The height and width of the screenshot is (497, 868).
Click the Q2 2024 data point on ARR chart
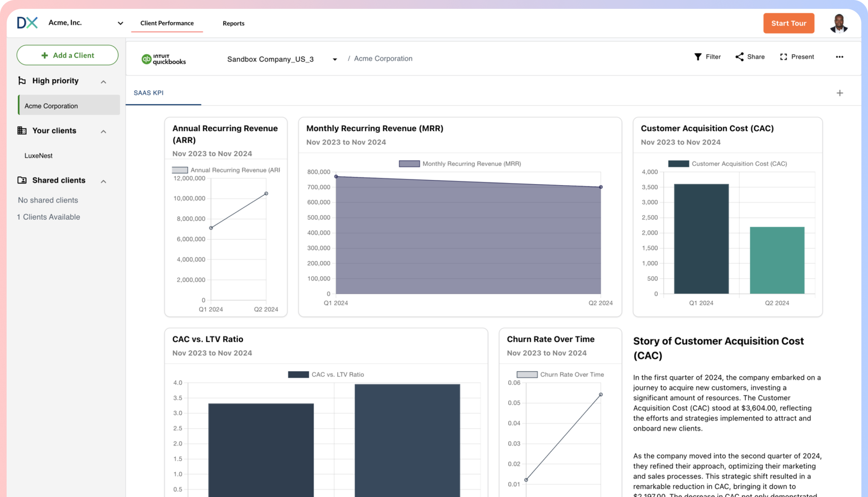click(x=266, y=193)
